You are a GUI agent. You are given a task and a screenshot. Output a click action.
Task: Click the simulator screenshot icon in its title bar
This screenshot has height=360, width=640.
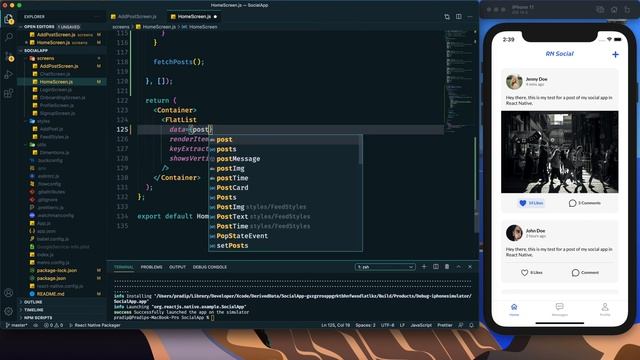600,9
